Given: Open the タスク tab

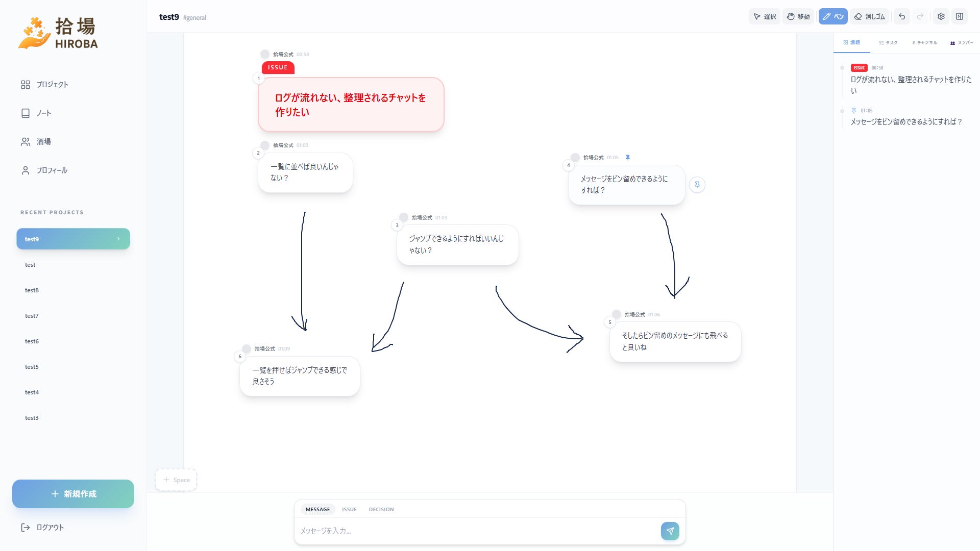Looking at the screenshot, I should coord(888,42).
